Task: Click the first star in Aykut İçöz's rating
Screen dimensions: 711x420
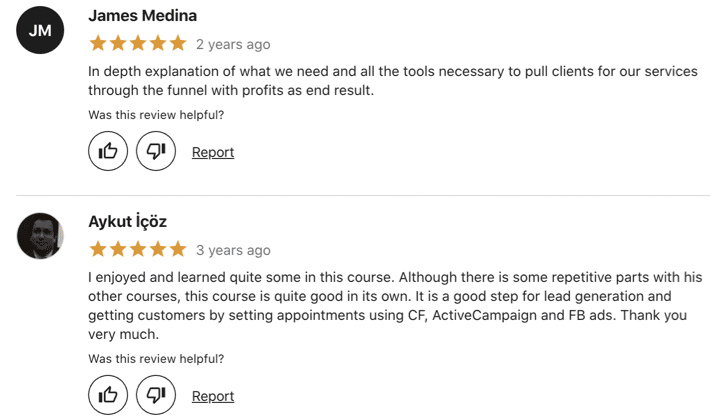Action: (x=98, y=249)
